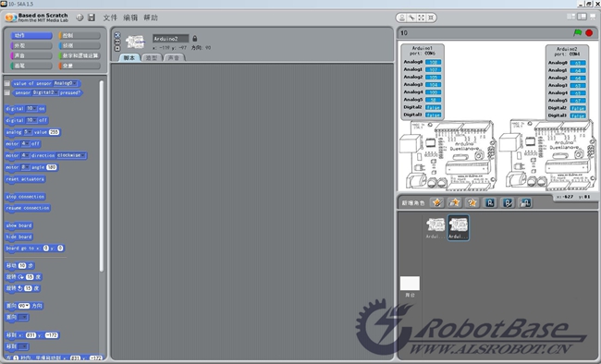Select the 变量 block category
Image resolution: width=601 pixels, height=364 pixels.
(x=80, y=66)
